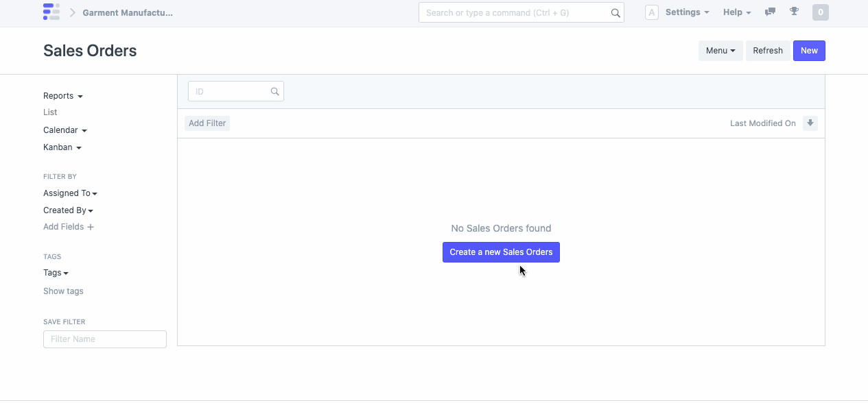This screenshot has height=403, width=868.
Task: Open the Last Modified On sort selector
Action: [x=763, y=123]
